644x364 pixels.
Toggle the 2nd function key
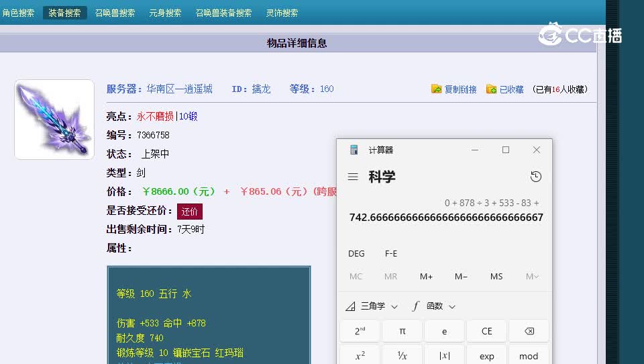tap(360, 331)
